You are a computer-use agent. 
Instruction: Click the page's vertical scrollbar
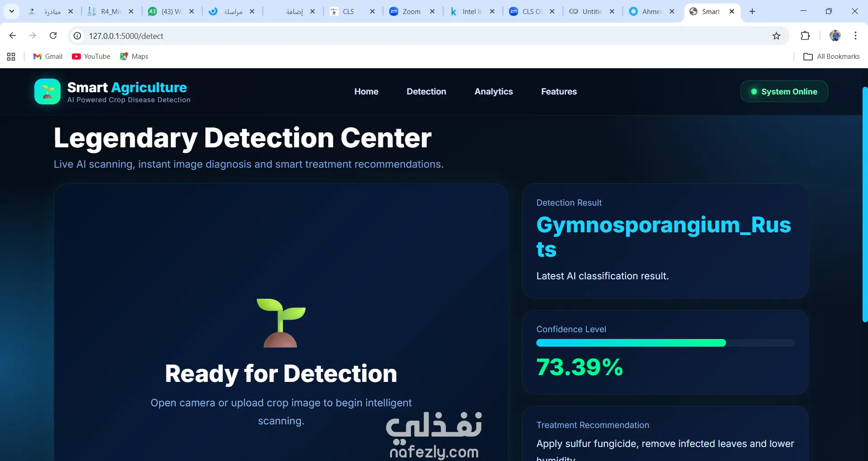tap(865, 204)
